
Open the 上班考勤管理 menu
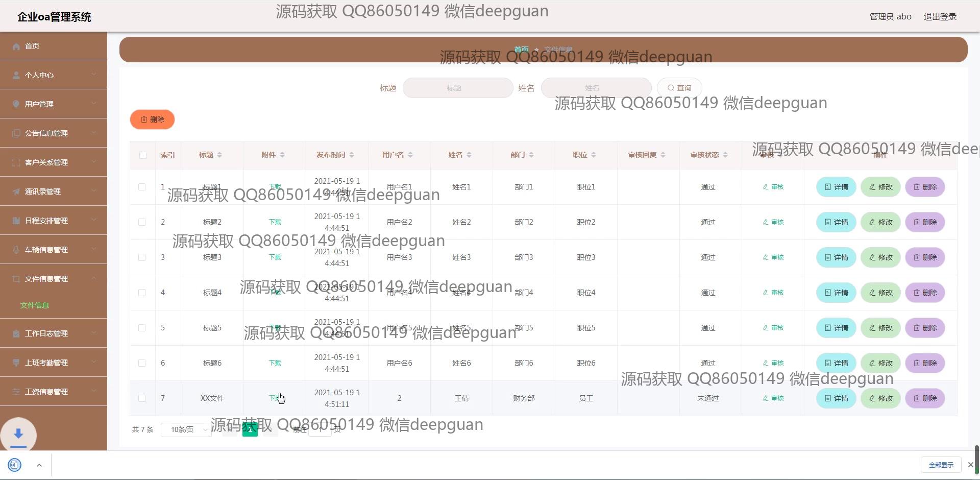[x=54, y=363]
